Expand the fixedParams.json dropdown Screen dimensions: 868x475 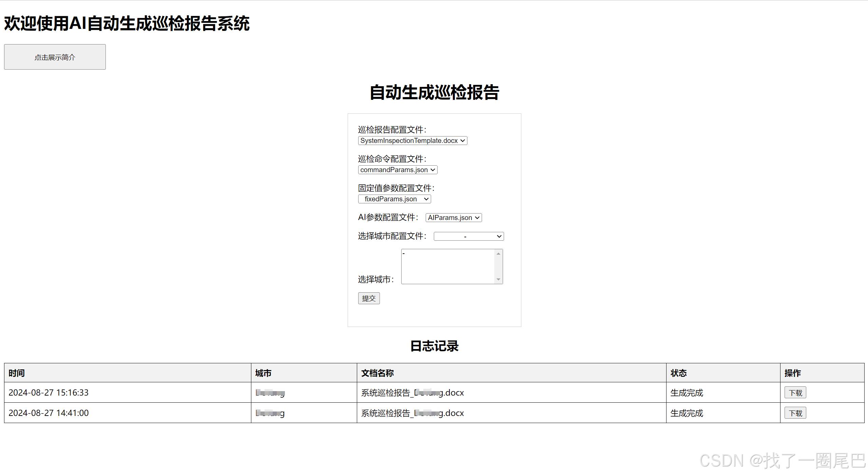(394, 199)
